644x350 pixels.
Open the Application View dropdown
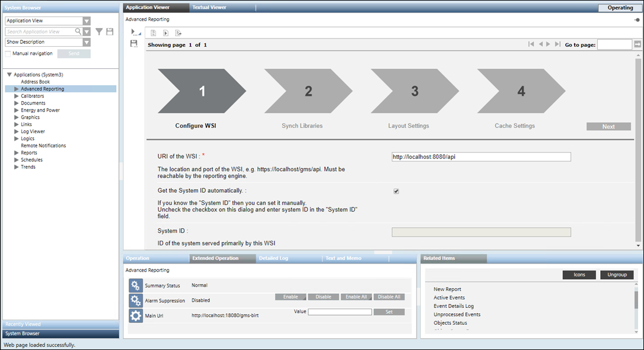click(x=86, y=21)
